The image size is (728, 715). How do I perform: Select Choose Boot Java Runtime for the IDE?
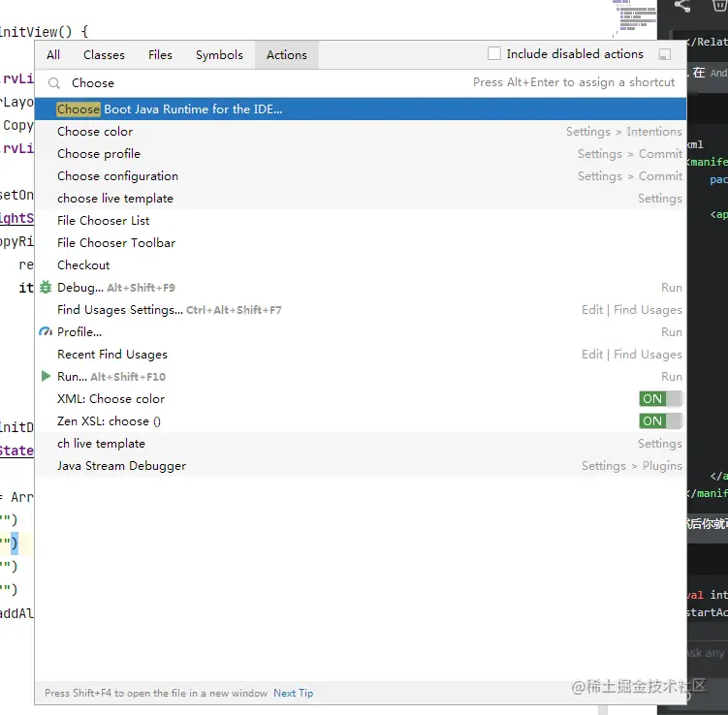coord(361,109)
